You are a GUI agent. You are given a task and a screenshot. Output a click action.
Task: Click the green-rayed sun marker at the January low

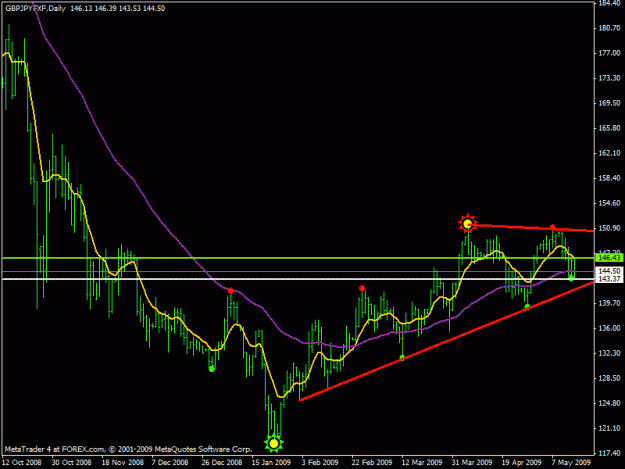pos(273,443)
